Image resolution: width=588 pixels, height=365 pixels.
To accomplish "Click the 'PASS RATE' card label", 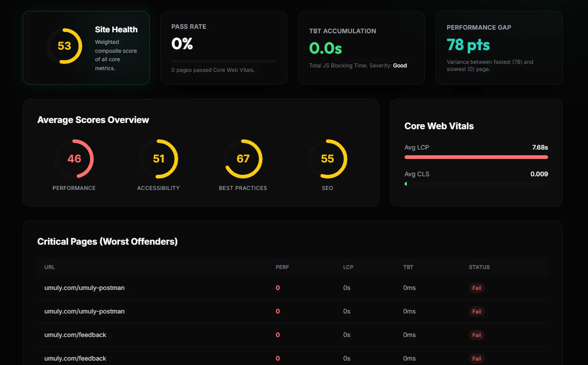I will coord(189,26).
